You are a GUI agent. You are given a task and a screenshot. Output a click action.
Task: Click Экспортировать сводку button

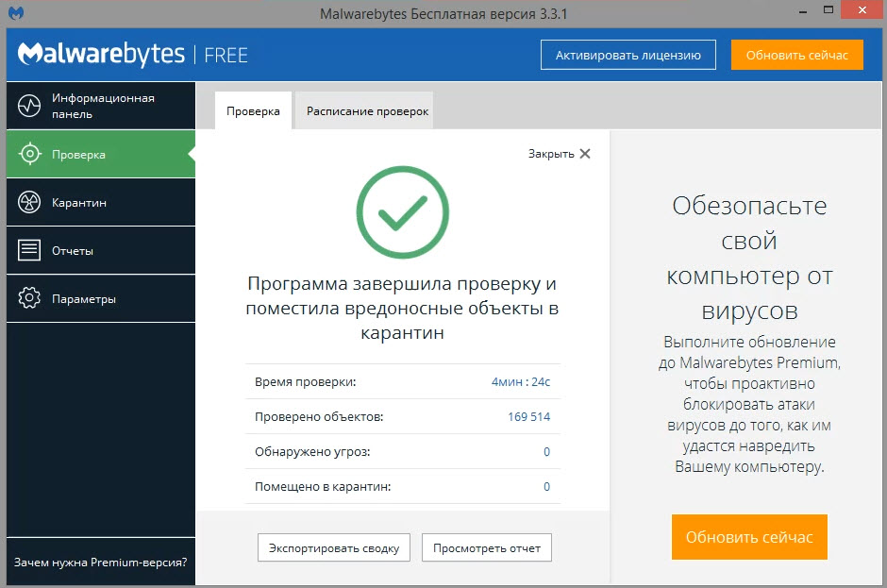click(334, 547)
